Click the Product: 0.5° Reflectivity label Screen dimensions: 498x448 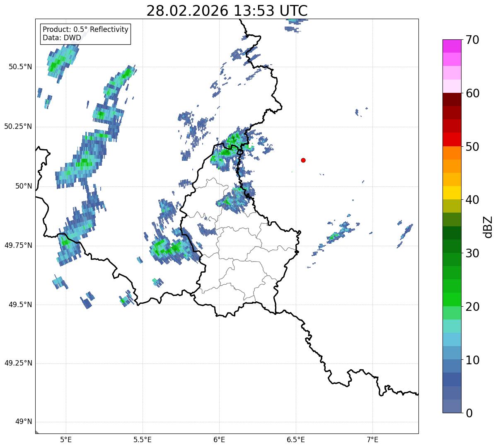pyautogui.click(x=85, y=30)
